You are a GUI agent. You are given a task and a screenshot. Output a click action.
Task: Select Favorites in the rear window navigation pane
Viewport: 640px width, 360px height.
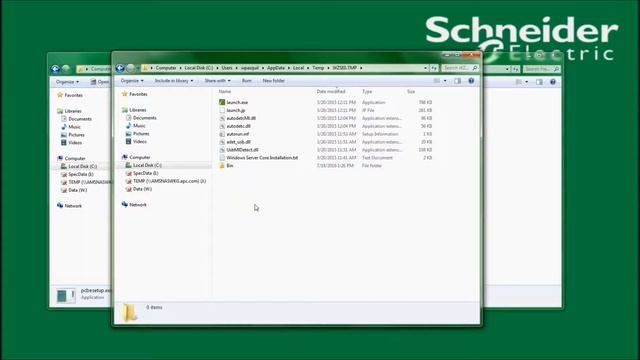[73, 96]
